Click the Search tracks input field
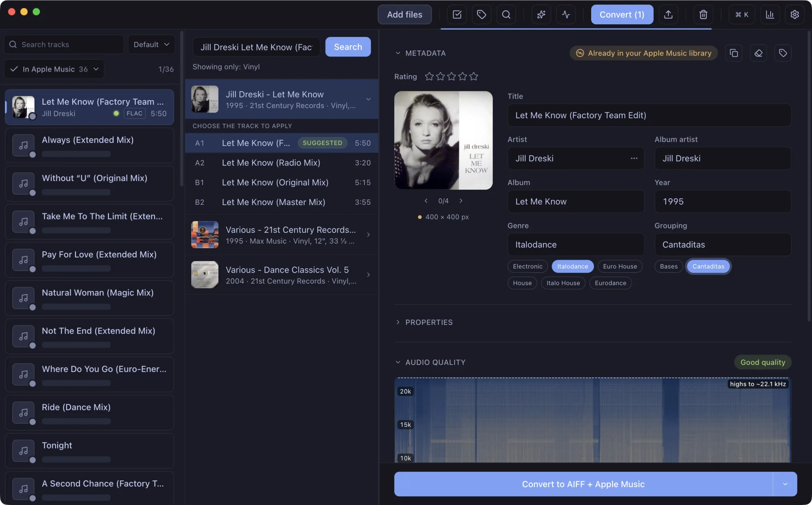Screen dimensions: 812x505 click(64, 44)
